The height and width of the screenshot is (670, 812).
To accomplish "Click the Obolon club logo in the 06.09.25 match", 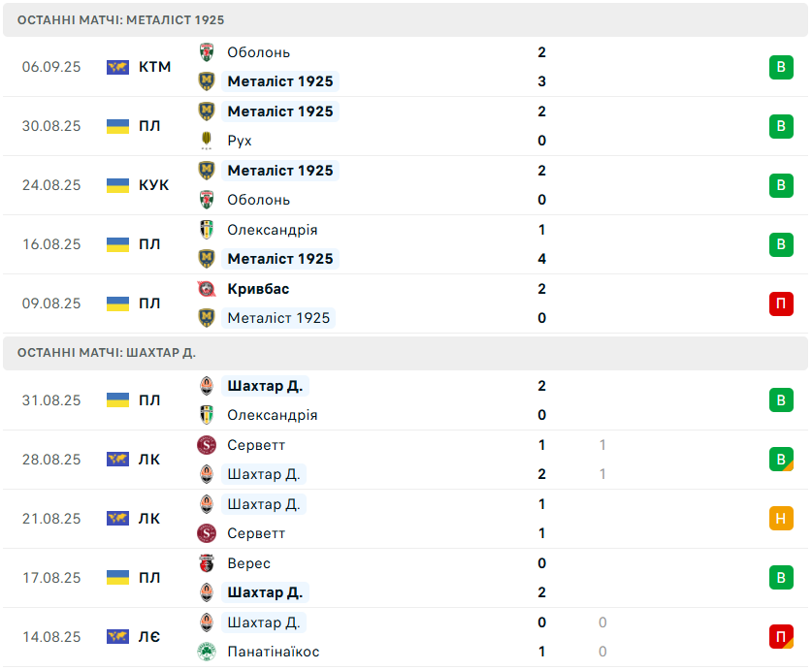I will [x=206, y=52].
